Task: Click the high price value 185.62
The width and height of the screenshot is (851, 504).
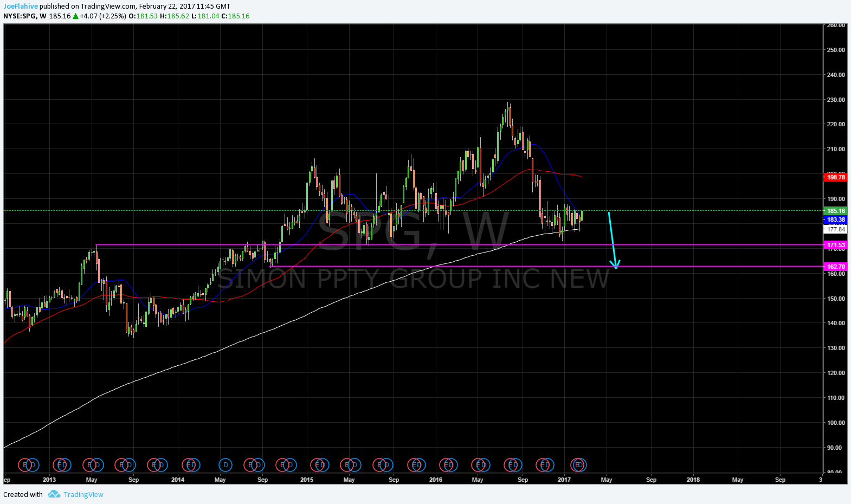Action: click(x=178, y=16)
